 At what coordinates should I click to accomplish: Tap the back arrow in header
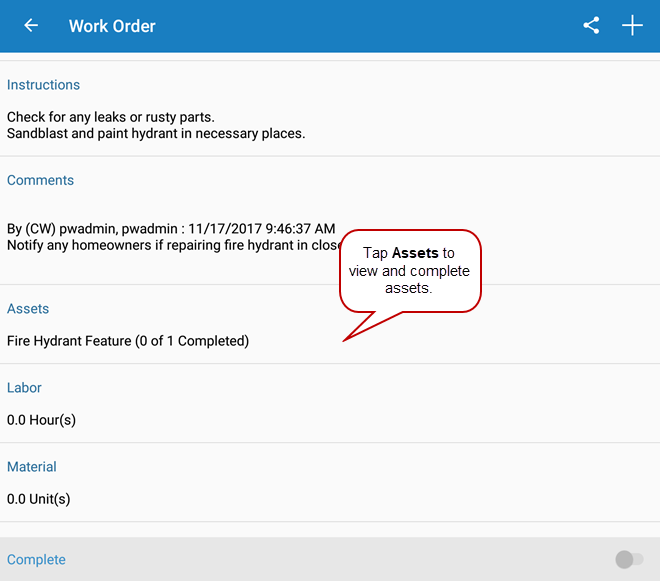[31, 26]
